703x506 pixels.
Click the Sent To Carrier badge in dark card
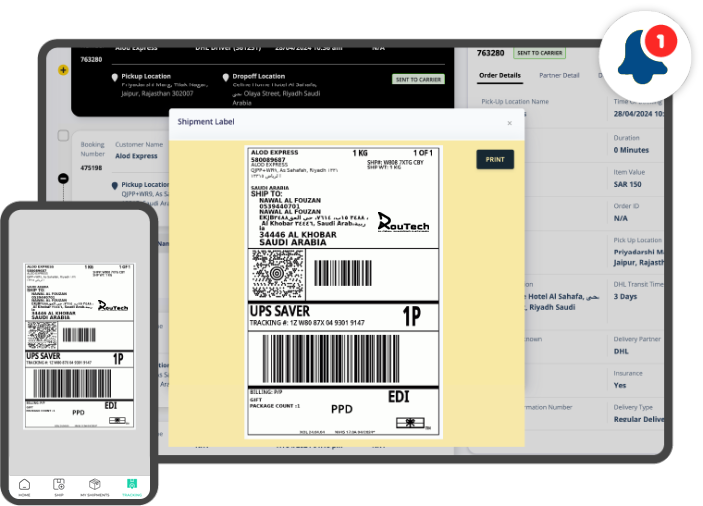[x=418, y=79]
